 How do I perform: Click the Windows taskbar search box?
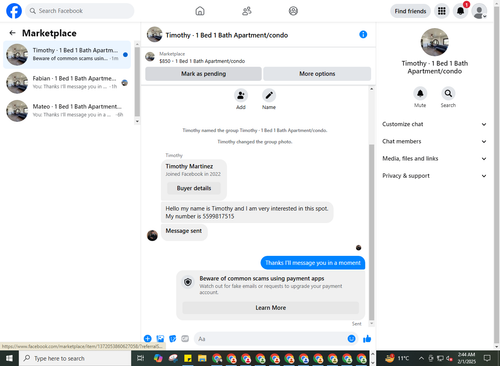pos(75,358)
